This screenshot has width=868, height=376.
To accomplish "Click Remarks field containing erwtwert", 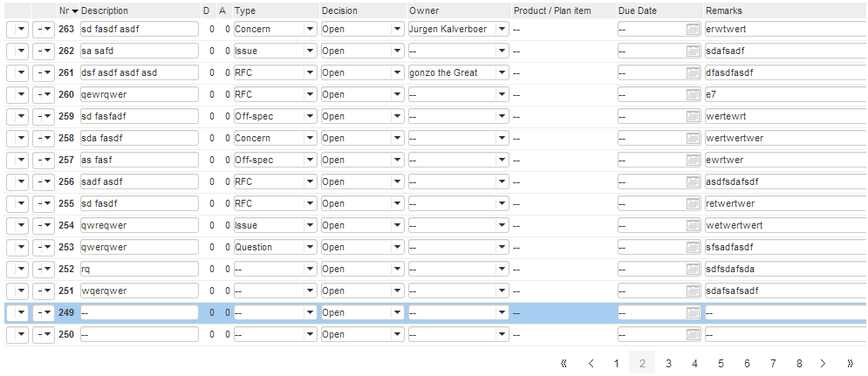I will 786,30.
